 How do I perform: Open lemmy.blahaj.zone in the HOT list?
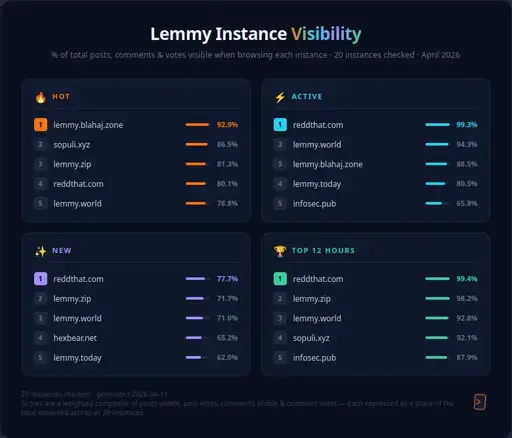click(88, 125)
